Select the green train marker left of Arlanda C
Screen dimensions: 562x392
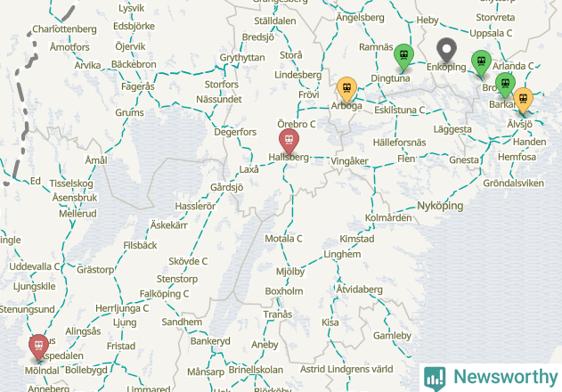481,62
